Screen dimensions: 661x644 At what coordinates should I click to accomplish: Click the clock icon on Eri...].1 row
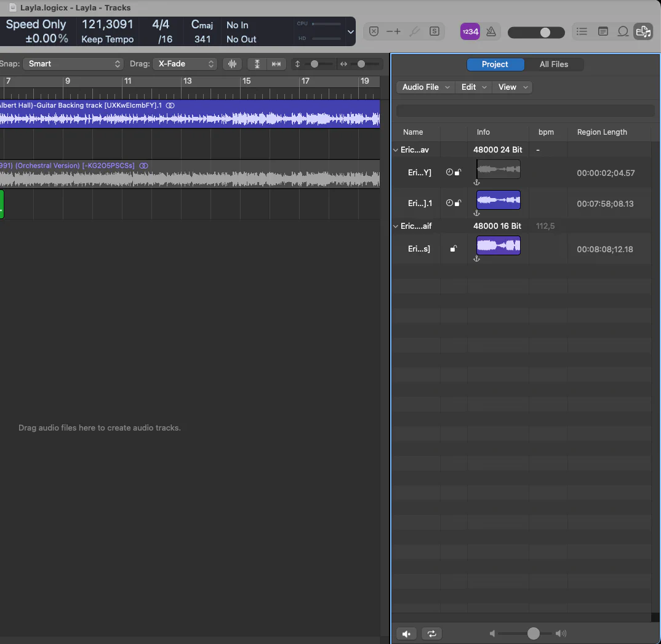tap(449, 202)
